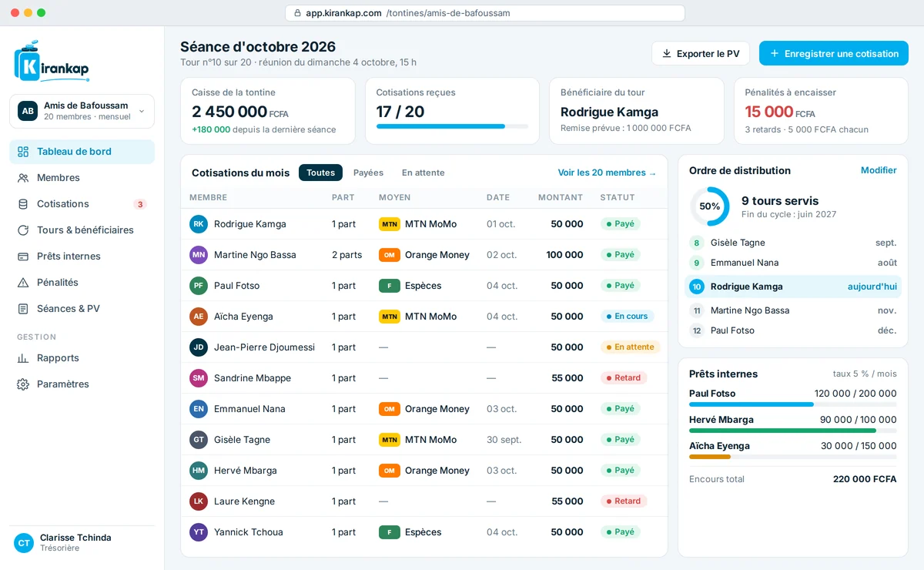Click the CT avatar of Clarisse Tchinda
924x570 pixels.
click(x=24, y=543)
